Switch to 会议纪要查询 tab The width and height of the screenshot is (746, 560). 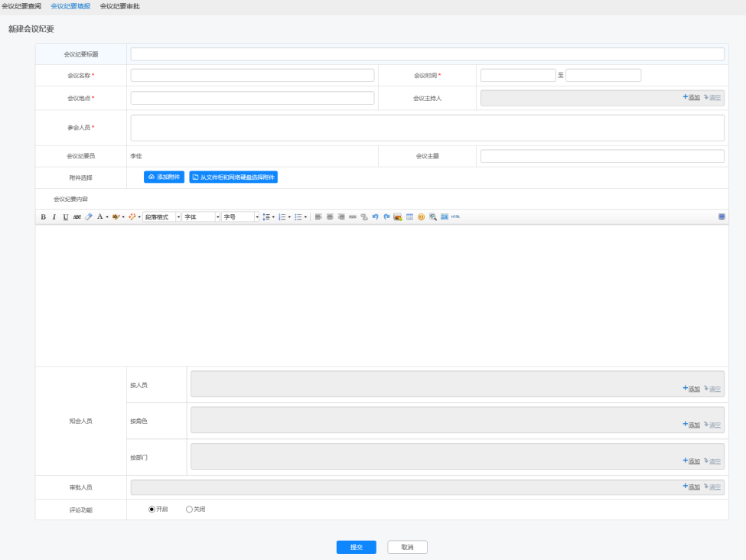point(21,6)
